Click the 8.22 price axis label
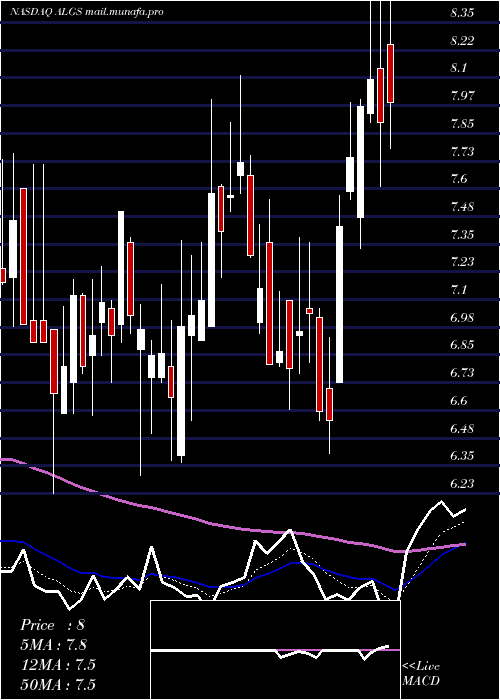 [462, 41]
